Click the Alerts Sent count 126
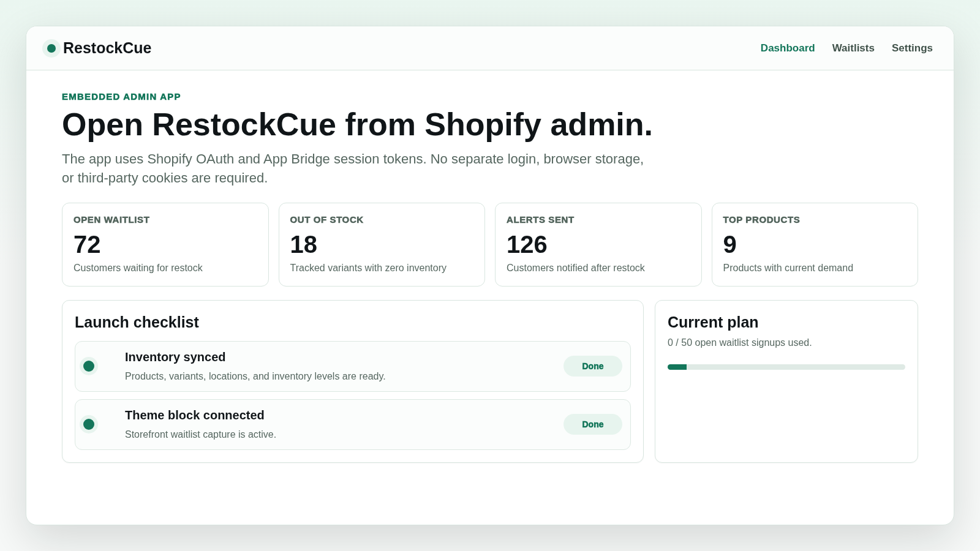 click(x=527, y=245)
